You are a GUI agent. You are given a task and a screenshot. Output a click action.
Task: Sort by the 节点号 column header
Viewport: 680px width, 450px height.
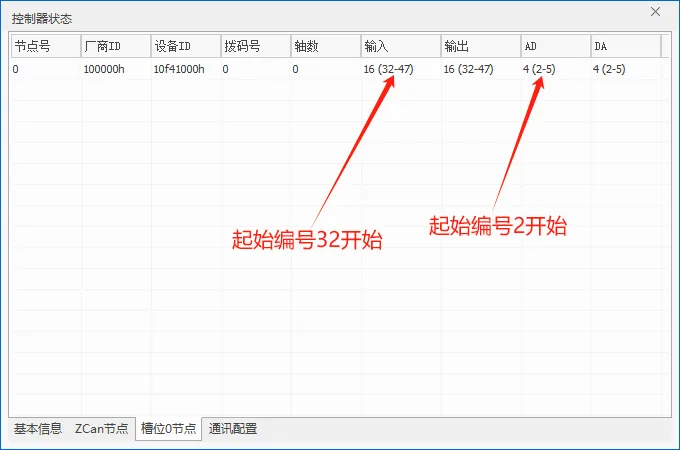click(x=46, y=46)
